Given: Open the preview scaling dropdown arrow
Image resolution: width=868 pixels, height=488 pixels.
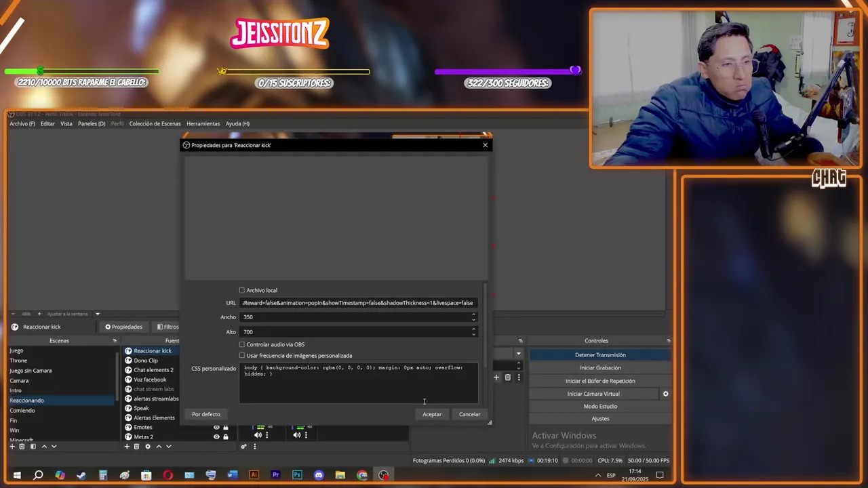Looking at the screenshot, I should click(97, 314).
